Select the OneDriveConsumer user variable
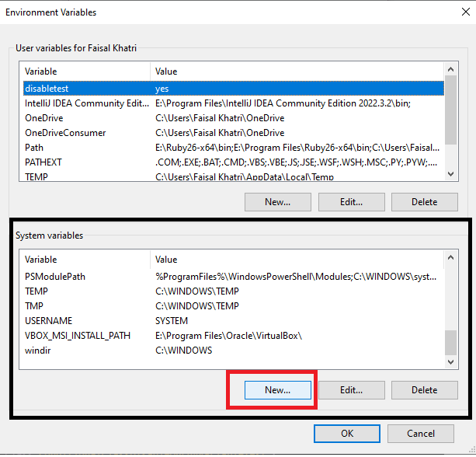 point(234,133)
